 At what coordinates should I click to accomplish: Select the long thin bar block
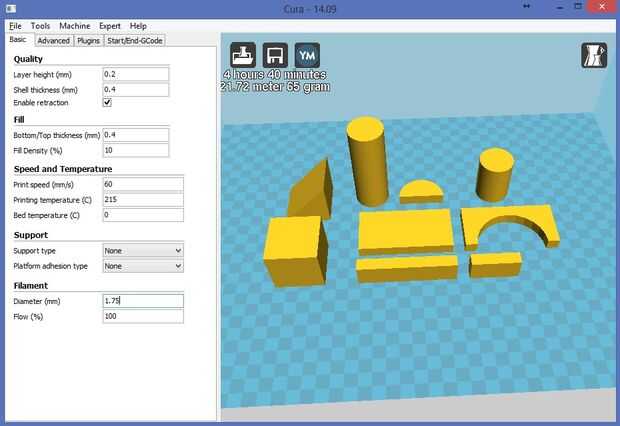406,269
